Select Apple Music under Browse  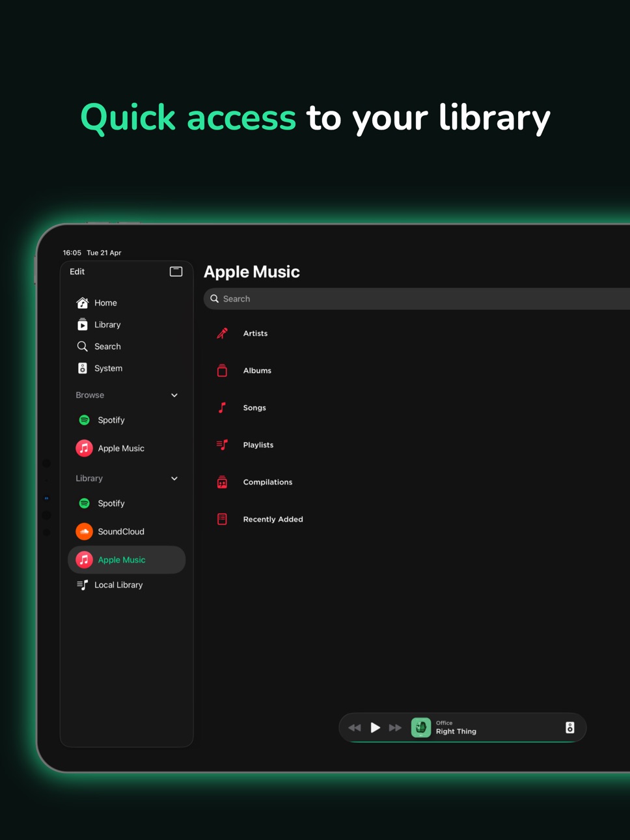pos(126,449)
